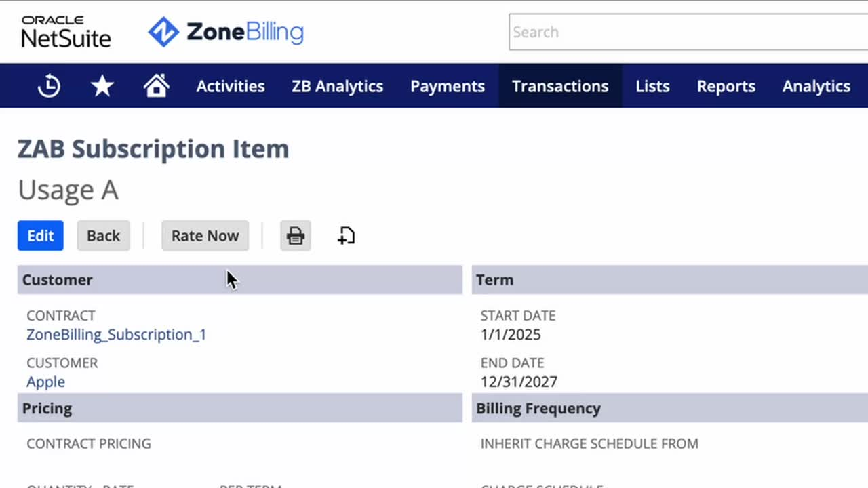Click the ZoneBilling logo
Image resolution: width=868 pixels, height=488 pixels.
click(x=226, y=32)
